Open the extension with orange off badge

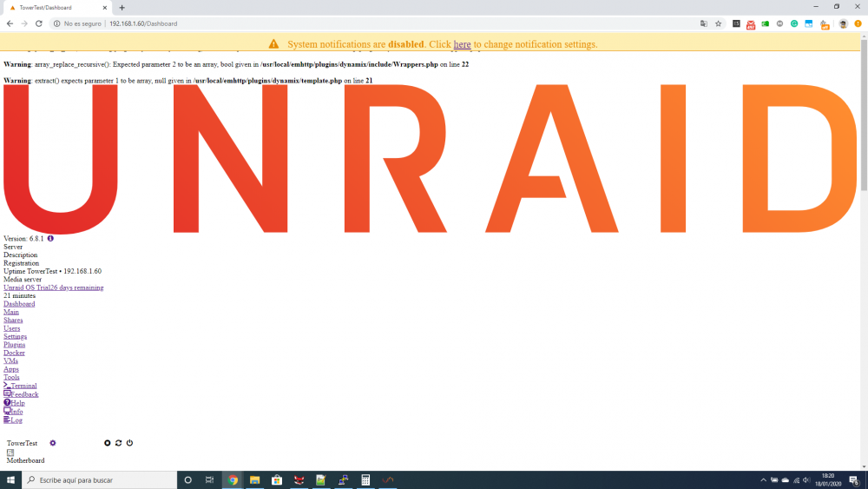coord(825,24)
